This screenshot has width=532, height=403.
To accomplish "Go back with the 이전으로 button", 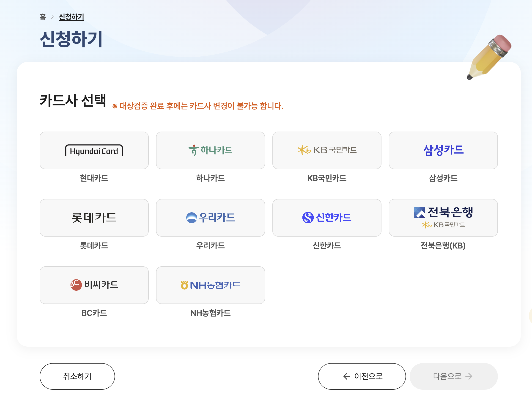I will 362,376.
